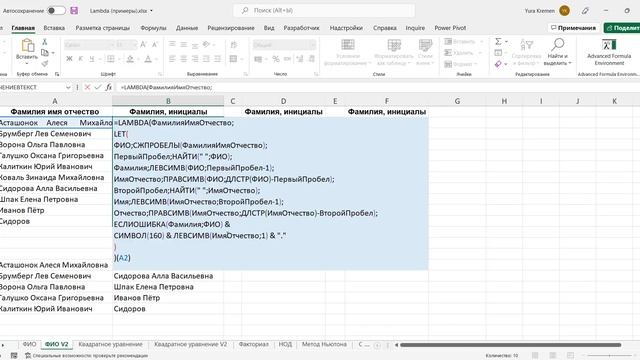This screenshot has width=640, height=360.
Task: Click the Underline (Ч) formatting icon
Action: point(92,59)
